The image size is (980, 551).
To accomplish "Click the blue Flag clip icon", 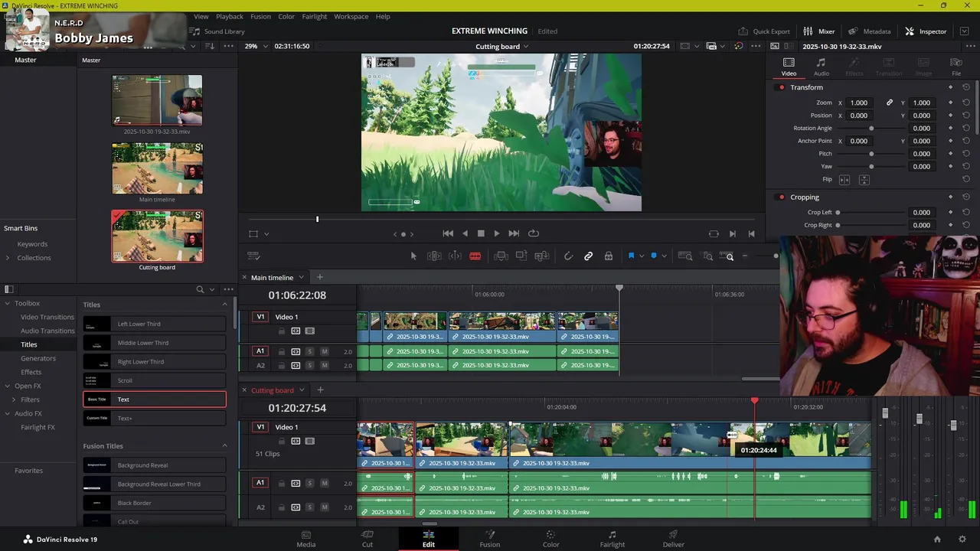I will click(x=631, y=256).
